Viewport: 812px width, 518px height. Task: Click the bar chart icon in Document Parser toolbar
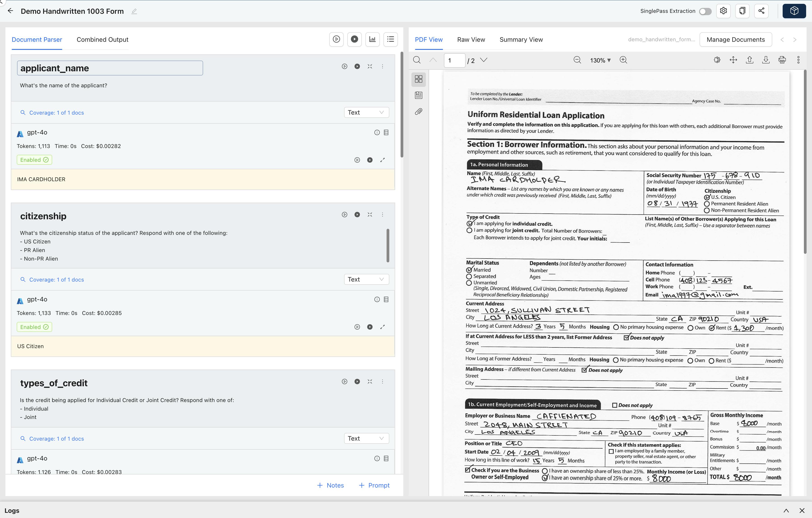coord(372,39)
